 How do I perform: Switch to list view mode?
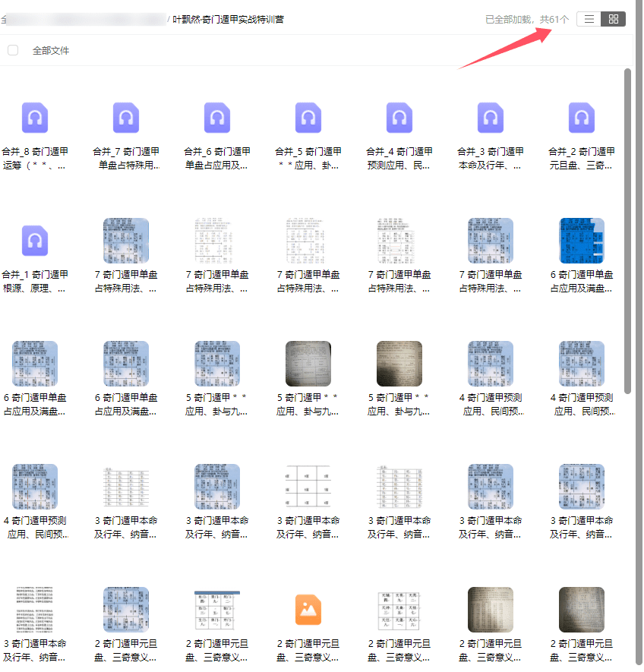pyautogui.click(x=589, y=19)
